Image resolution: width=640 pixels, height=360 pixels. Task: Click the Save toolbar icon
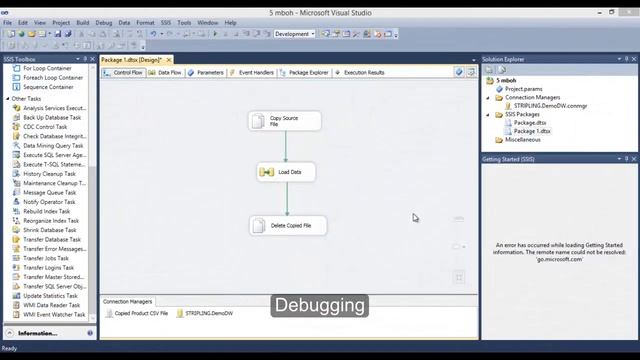58,34
